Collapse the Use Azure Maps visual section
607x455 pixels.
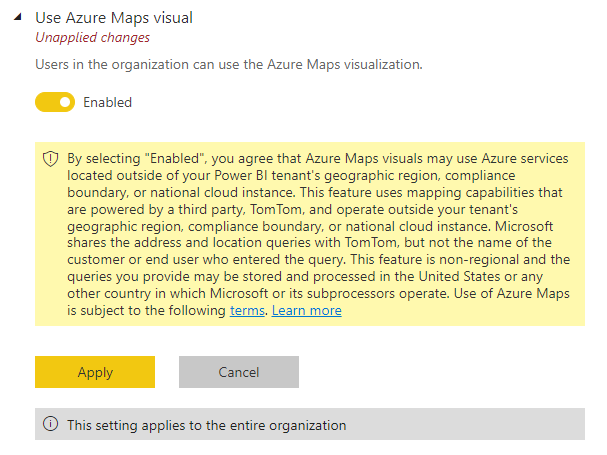tap(17, 17)
